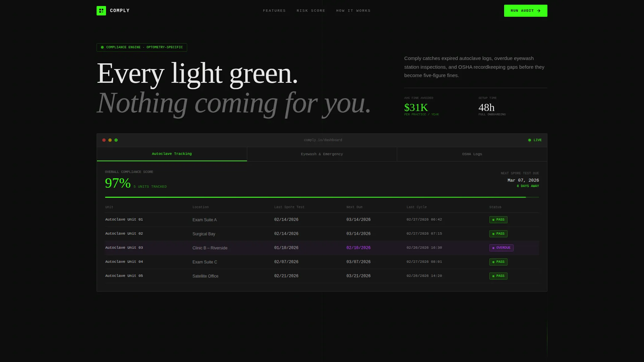
Task: Go to the Risk Score nav link
Action: pos(311,11)
